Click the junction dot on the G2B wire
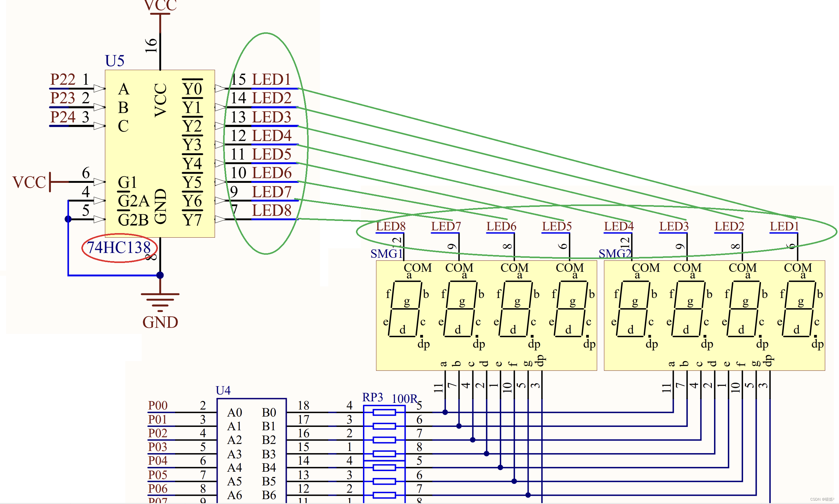The image size is (839, 504). click(x=68, y=219)
